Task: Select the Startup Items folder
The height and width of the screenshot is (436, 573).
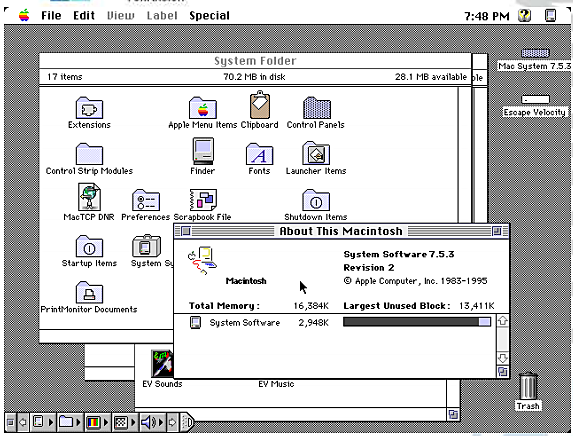Action: point(90,246)
